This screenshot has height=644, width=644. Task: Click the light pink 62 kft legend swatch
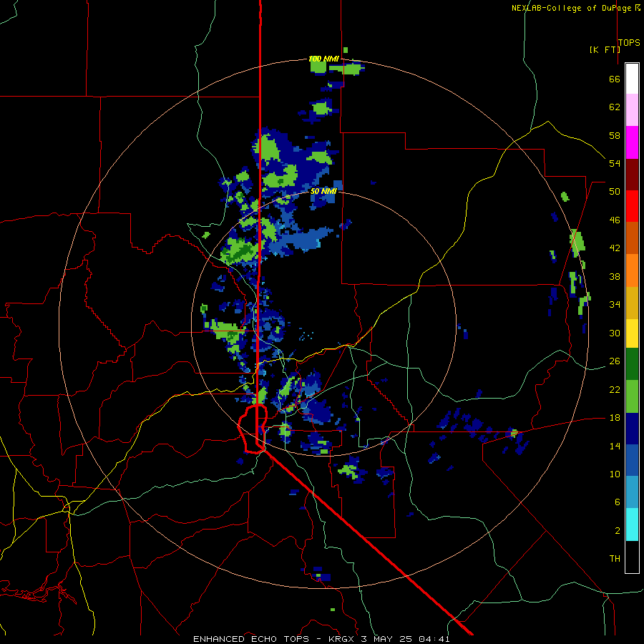coord(632,110)
